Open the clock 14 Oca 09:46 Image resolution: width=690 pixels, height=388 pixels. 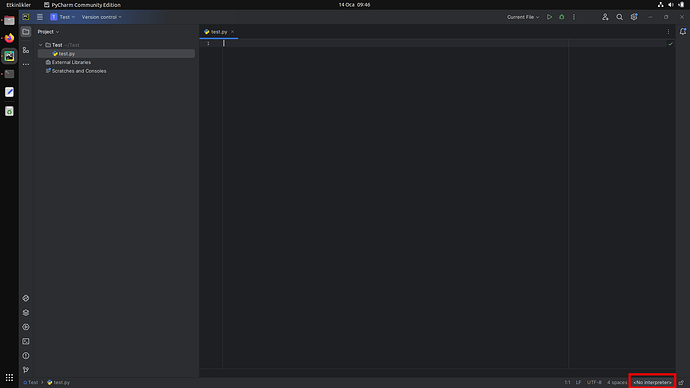point(354,5)
